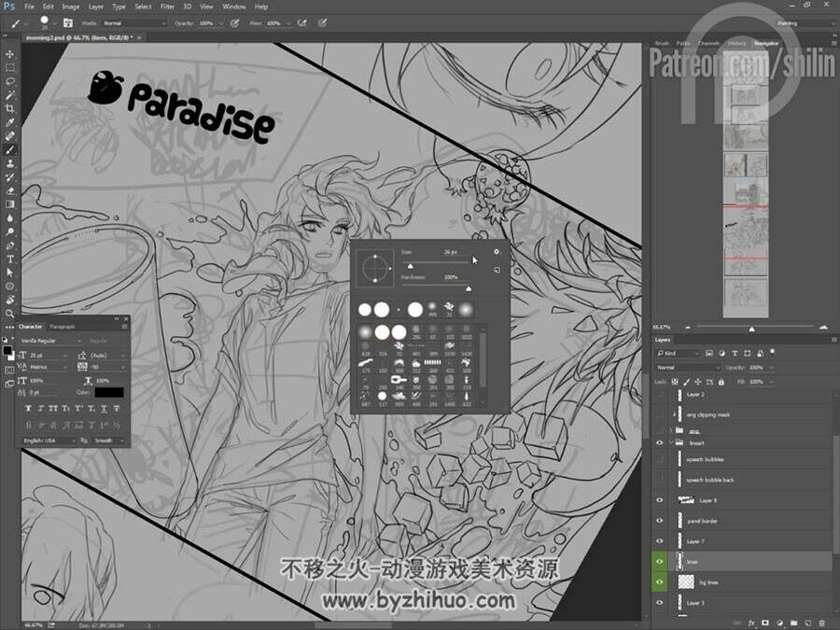Open the anti-aliasing Smooth dropdown
Screen dimensions: 840x630
[x=109, y=441]
